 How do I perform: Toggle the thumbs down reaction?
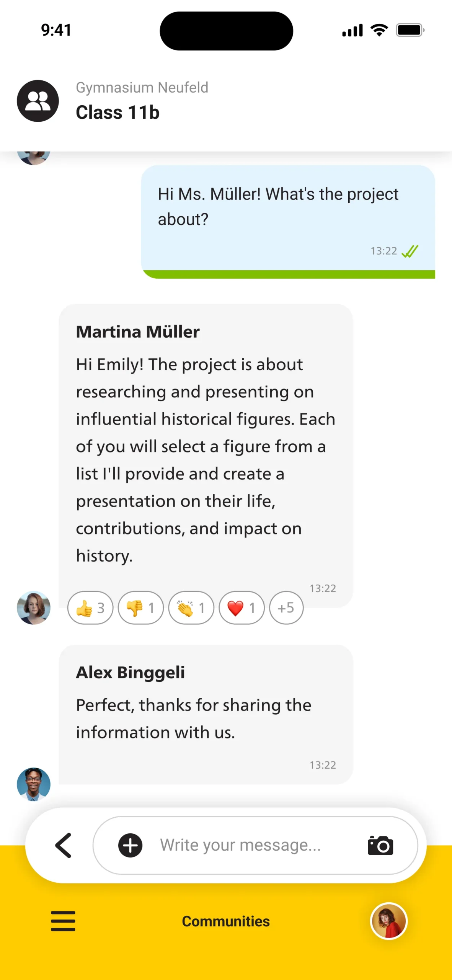point(141,608)
